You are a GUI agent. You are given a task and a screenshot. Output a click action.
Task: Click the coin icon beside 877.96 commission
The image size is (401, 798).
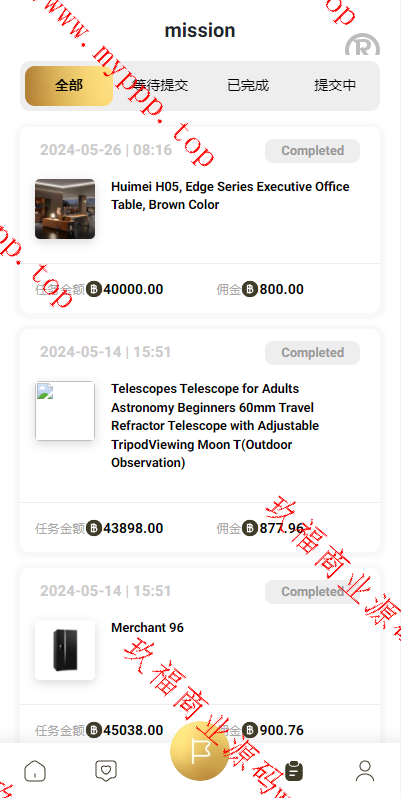250,528
